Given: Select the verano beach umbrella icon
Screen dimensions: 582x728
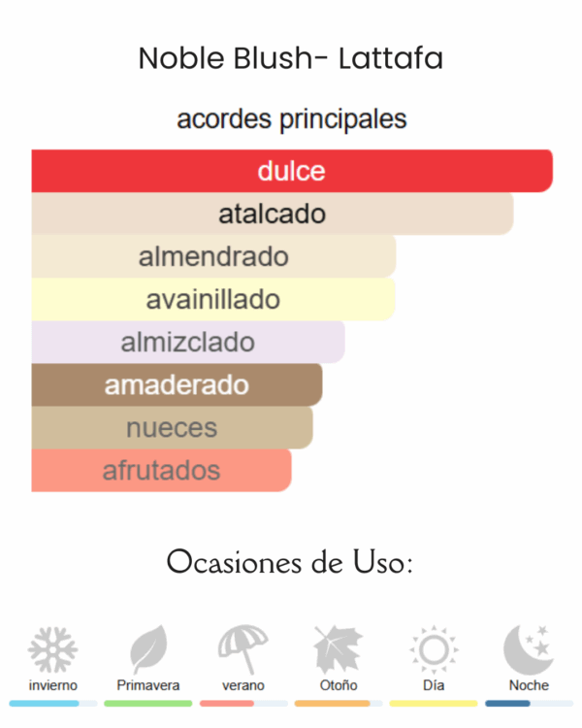Looking at the screenshot, I should pos(243,649).
